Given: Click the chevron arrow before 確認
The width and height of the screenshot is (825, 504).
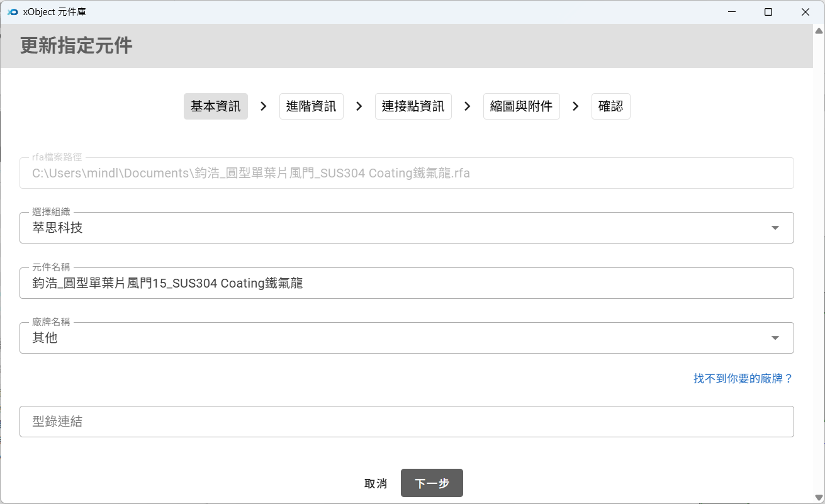Looking at the screenshot, I should tap(575, 106).
